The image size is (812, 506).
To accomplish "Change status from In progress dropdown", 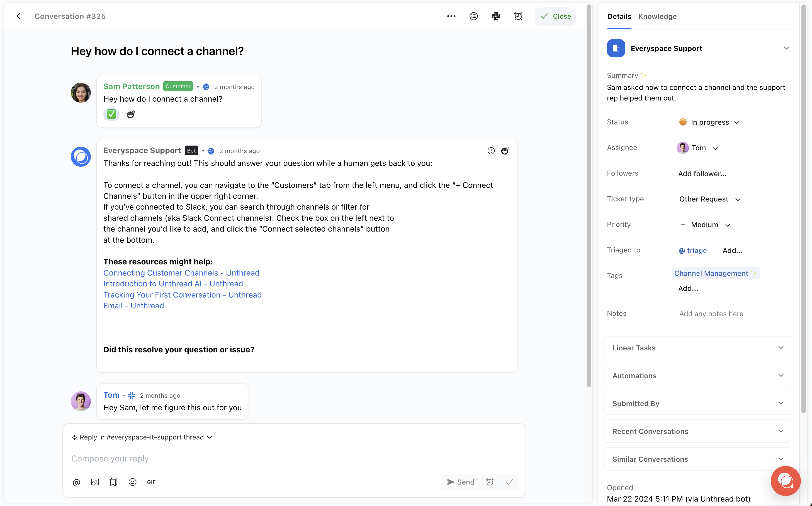I will coord(709,122).
